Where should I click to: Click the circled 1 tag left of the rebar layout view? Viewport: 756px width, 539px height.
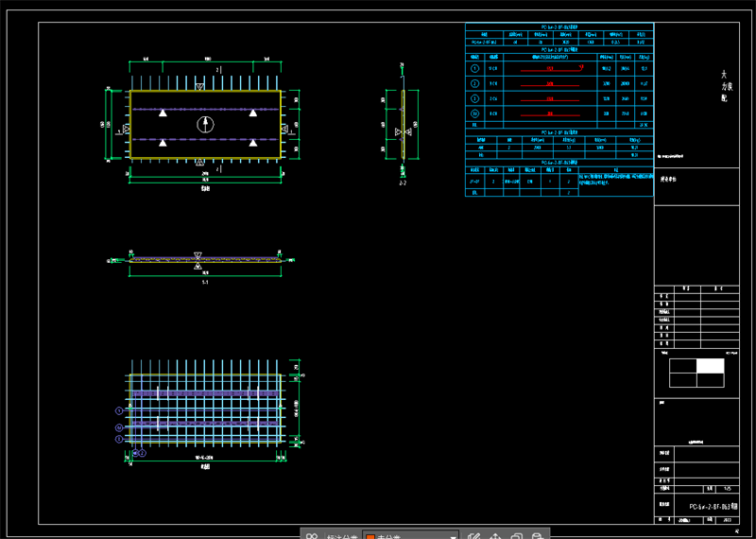pos(119,410)
